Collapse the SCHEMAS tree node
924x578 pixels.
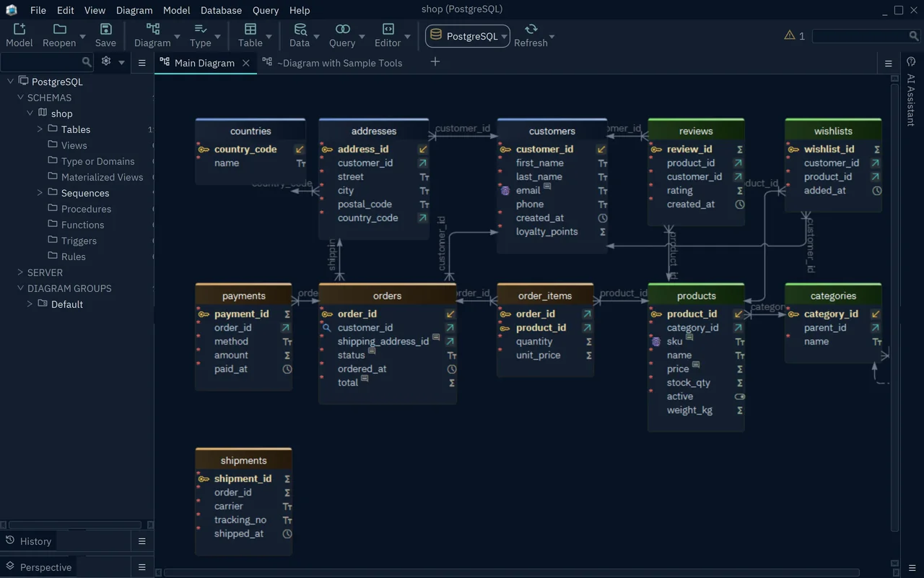point(21,98)
